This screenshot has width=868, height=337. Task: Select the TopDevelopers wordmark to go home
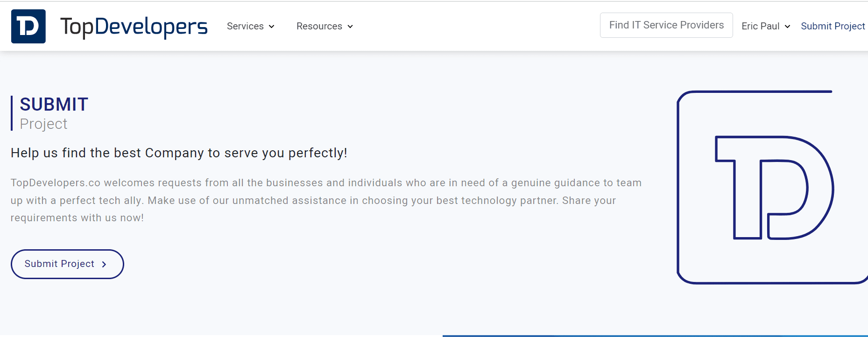coord(134,26)
